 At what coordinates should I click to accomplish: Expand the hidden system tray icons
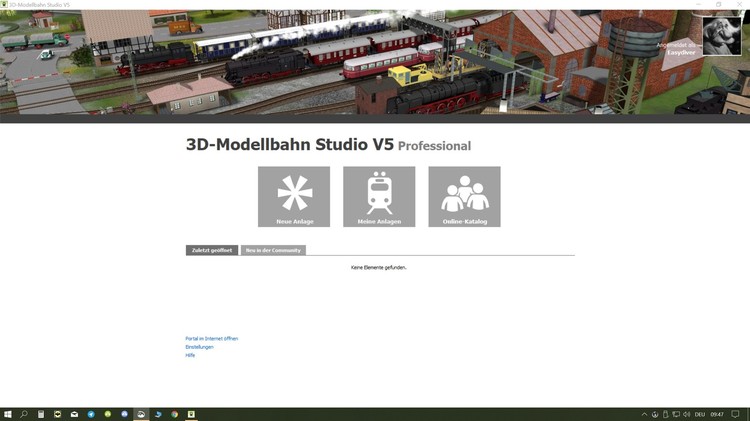coord(644,414)
